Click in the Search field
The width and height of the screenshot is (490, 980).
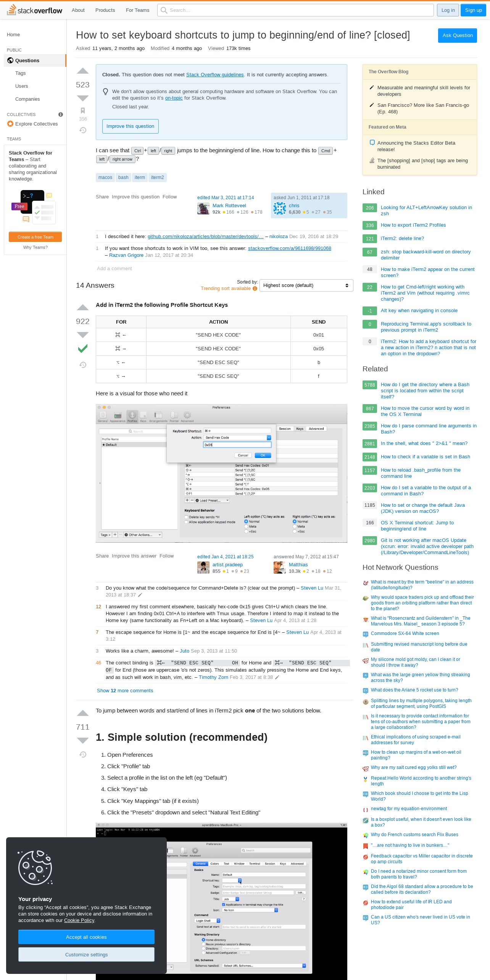click(295, 10)
